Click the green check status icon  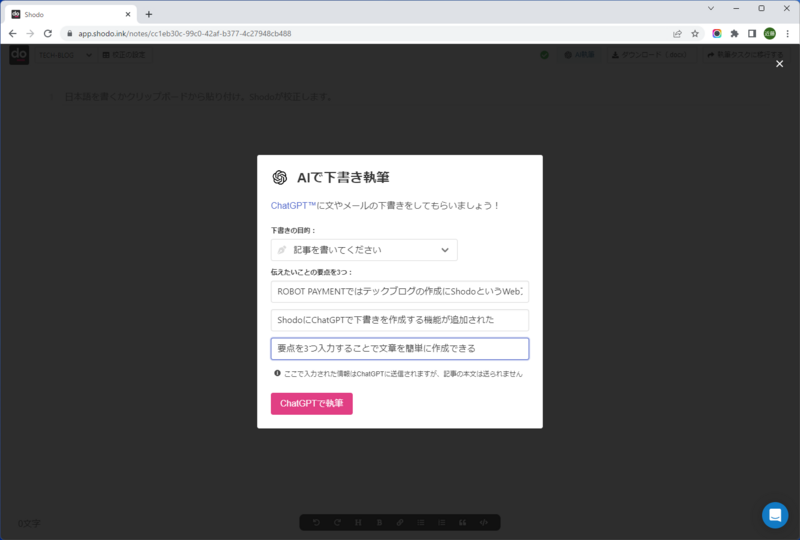tap(544, 55)
